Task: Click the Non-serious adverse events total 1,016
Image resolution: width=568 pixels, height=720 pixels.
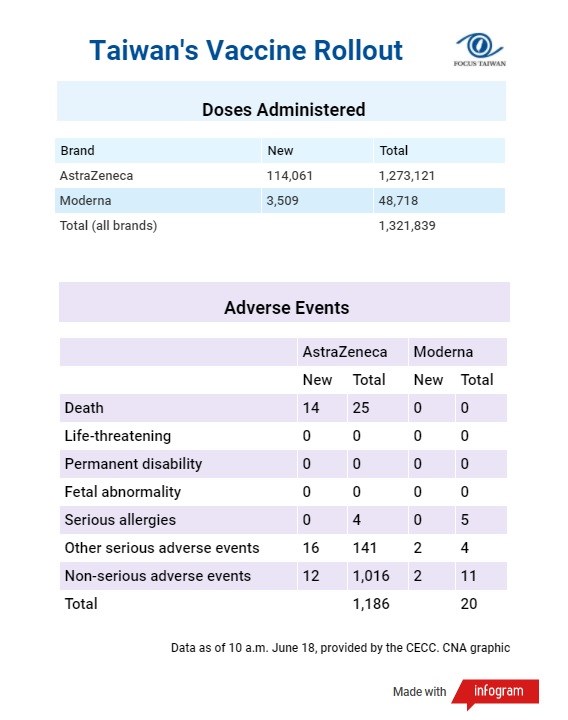Action: (371, 576)
